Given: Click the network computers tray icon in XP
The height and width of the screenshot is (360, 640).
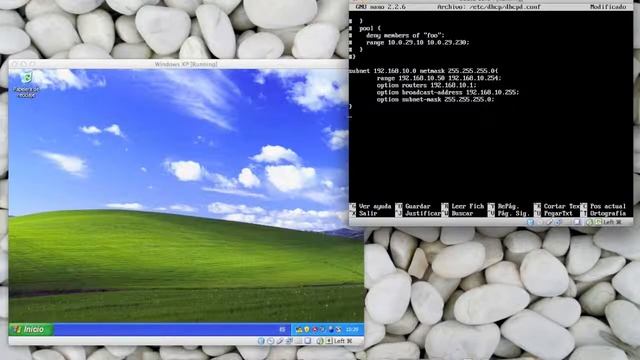Looking at the screenshot, I should [x=299, y=330].
